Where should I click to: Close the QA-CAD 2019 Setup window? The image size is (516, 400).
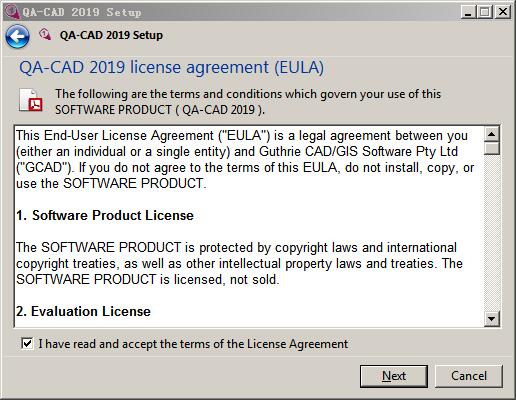pos(503,12)
